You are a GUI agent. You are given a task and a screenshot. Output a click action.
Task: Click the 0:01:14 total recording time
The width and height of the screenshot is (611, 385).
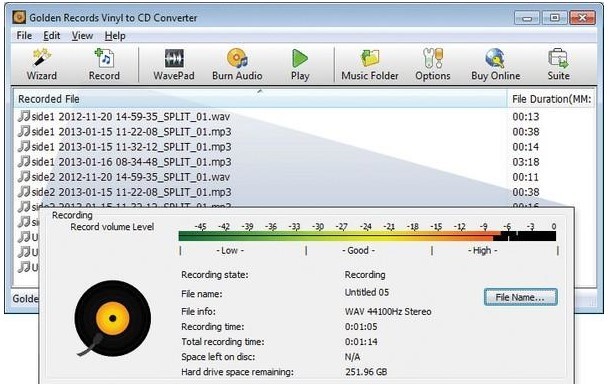click(x=361, y=342)
